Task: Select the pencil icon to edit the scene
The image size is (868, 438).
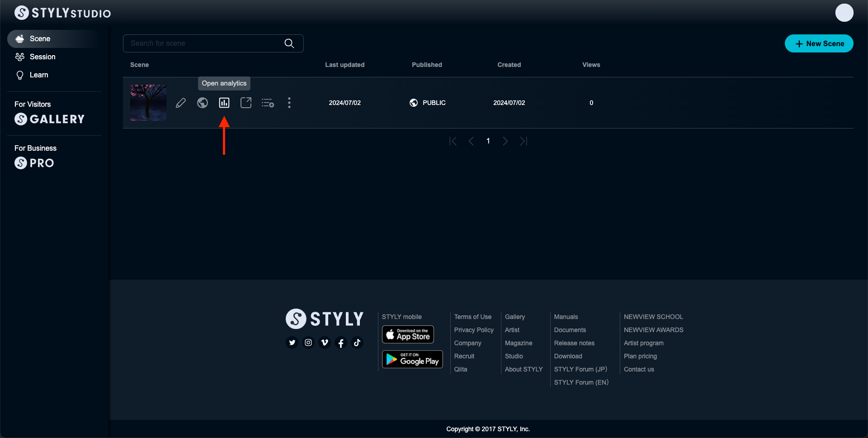Action: coord(181,103)
